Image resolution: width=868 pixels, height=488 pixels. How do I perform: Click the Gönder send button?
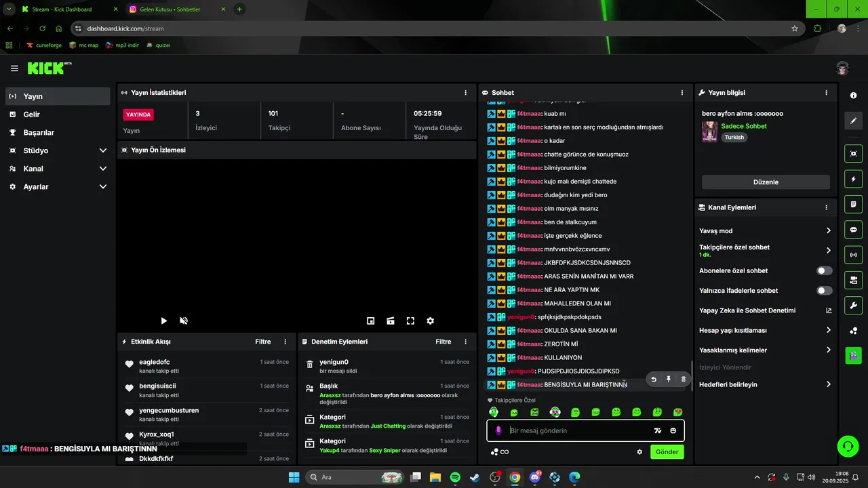tap(667, 452)
